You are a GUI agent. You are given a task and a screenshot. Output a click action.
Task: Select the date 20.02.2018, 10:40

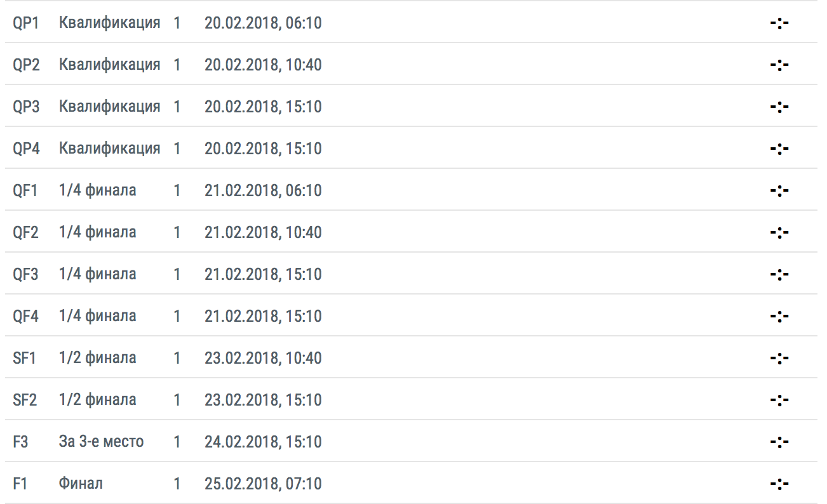tap(263, 65)
